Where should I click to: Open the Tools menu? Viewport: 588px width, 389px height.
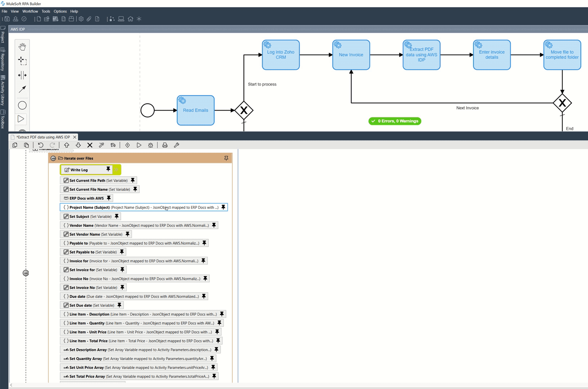(x=46, y=11)
